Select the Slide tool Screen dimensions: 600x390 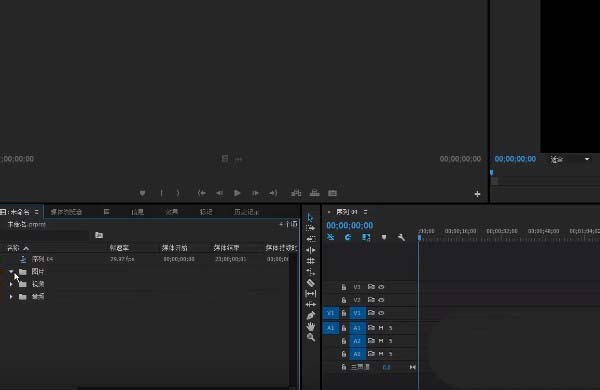pyautogui.click(x=310, y=304)
